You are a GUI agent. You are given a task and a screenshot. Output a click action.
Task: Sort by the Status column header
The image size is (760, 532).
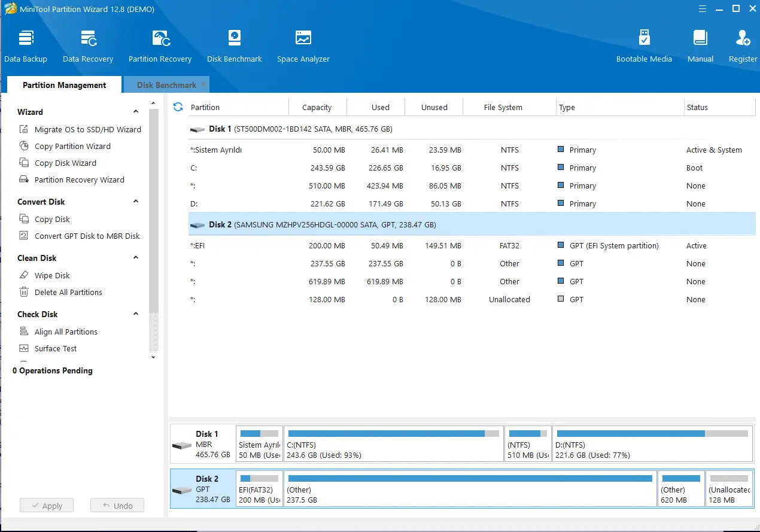click(720, 107)
